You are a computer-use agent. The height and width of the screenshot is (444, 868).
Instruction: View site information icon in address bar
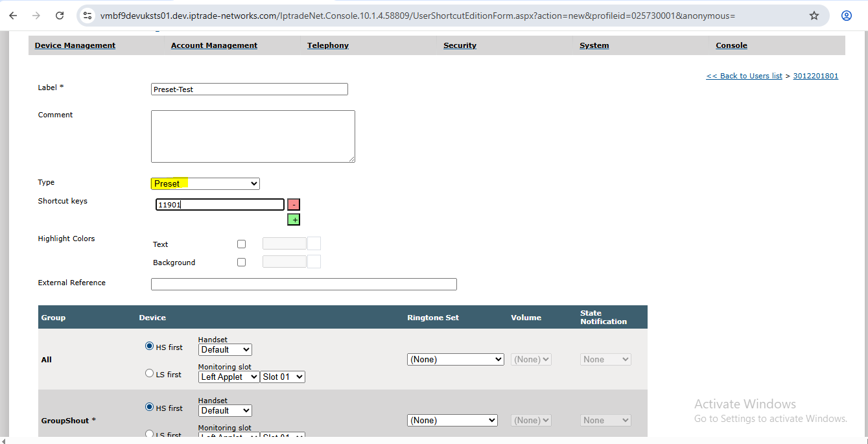point(88,16)
